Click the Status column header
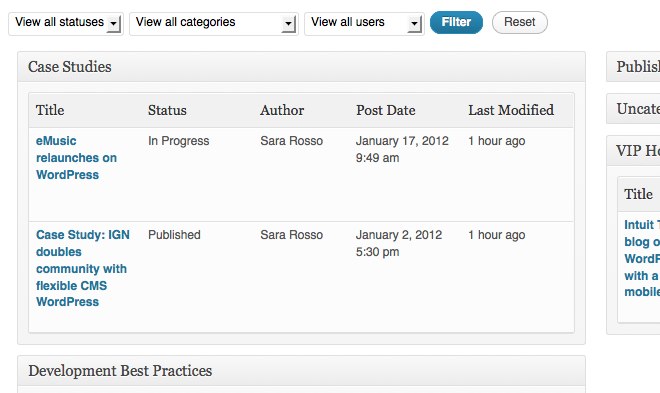660x393 pixels. [x=167, y=110]
